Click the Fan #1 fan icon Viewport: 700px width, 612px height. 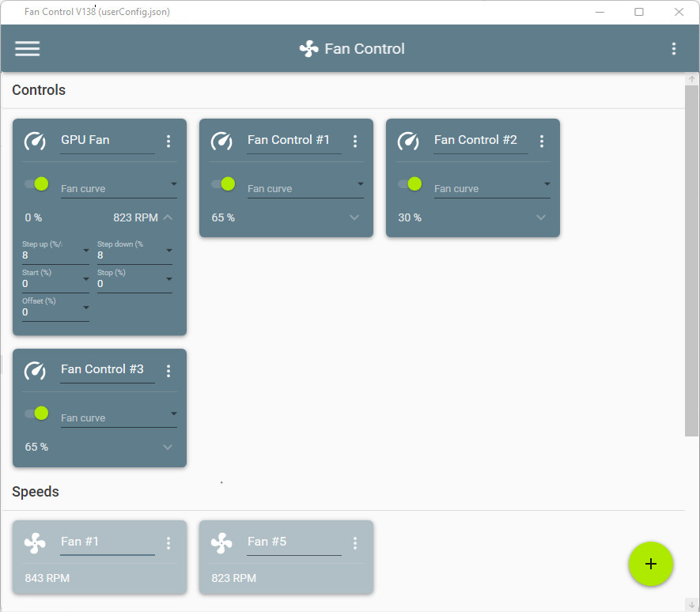click(35, 542)
